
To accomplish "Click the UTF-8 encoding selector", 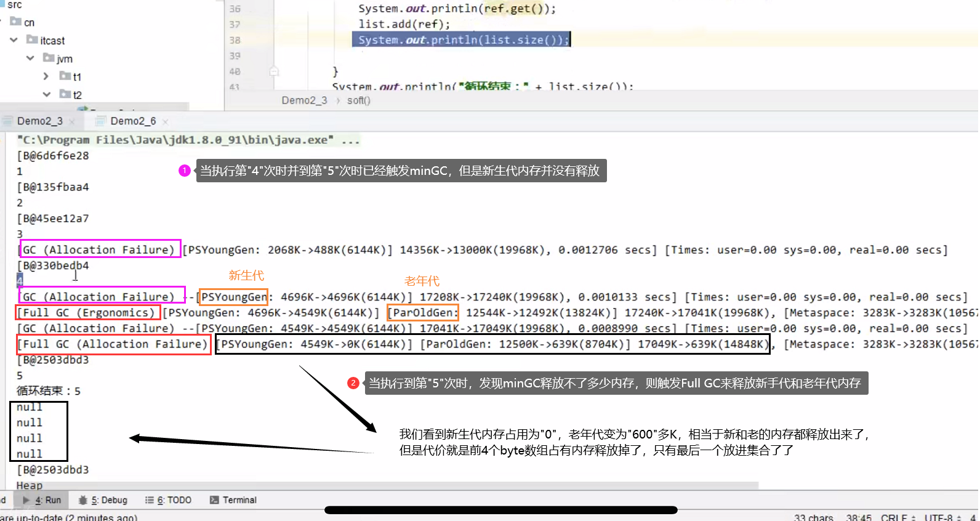I will point(942,517).
